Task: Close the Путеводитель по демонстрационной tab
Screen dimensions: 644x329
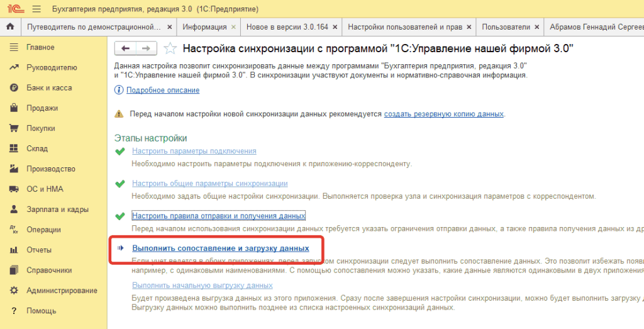Action: [x=170, y=27]
